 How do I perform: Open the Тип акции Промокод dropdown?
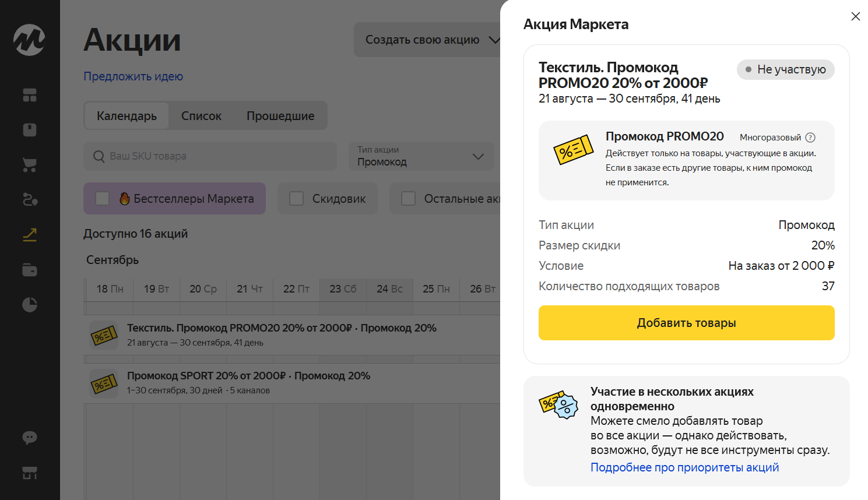(x=421, y=156)
